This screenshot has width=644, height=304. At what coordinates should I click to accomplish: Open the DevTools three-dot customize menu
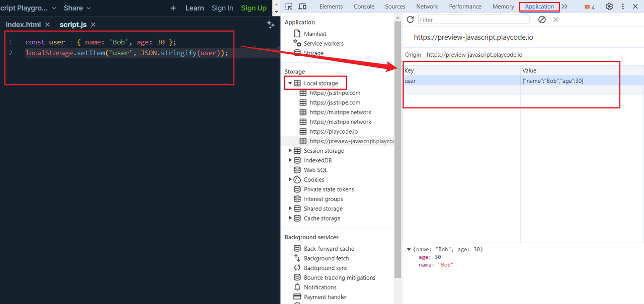623,7
